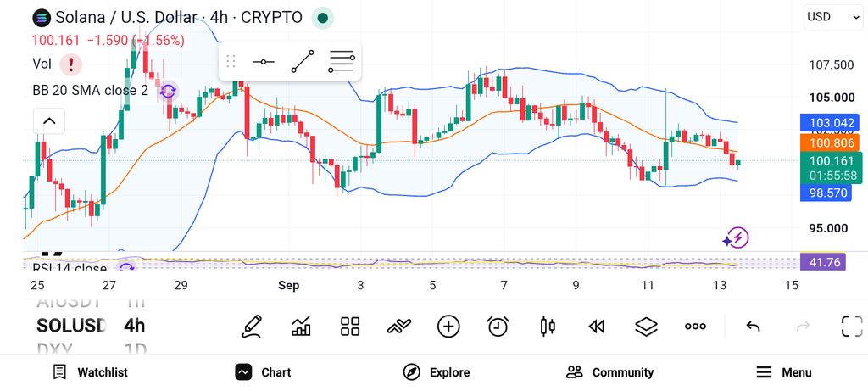The image size is (868, 391).
Task: Open the indicators chart icon
Action: tap(301, 327)
